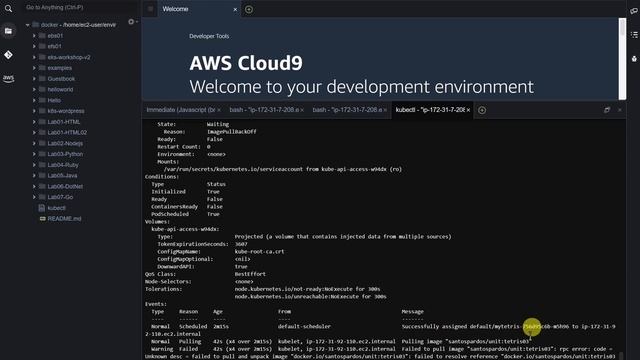This screenshot has height=360, width=640.
Task: Select the Lab06-DotNet folder
Action: click(65, 187)
